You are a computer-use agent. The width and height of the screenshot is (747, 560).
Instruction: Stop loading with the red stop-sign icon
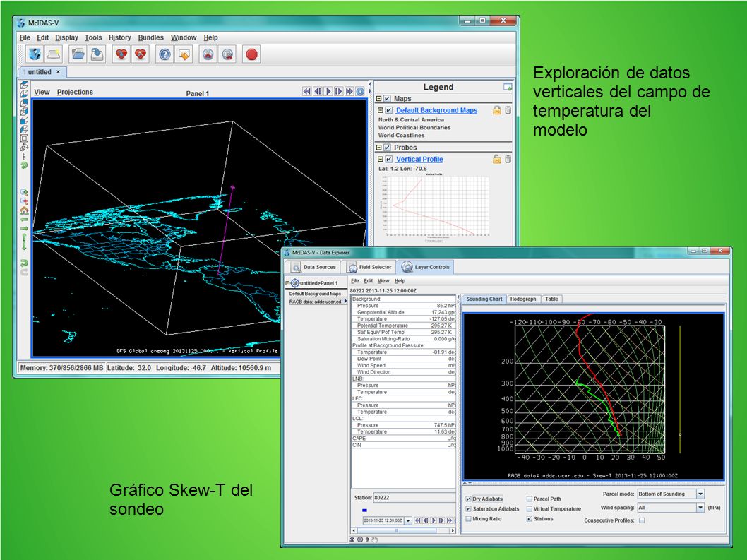click(x=252, y=54)
